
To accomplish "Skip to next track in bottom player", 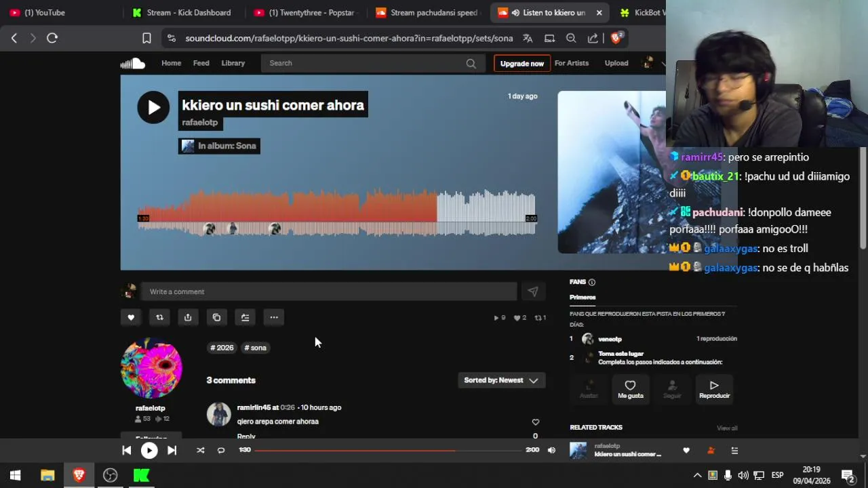I will click(172, 450).
